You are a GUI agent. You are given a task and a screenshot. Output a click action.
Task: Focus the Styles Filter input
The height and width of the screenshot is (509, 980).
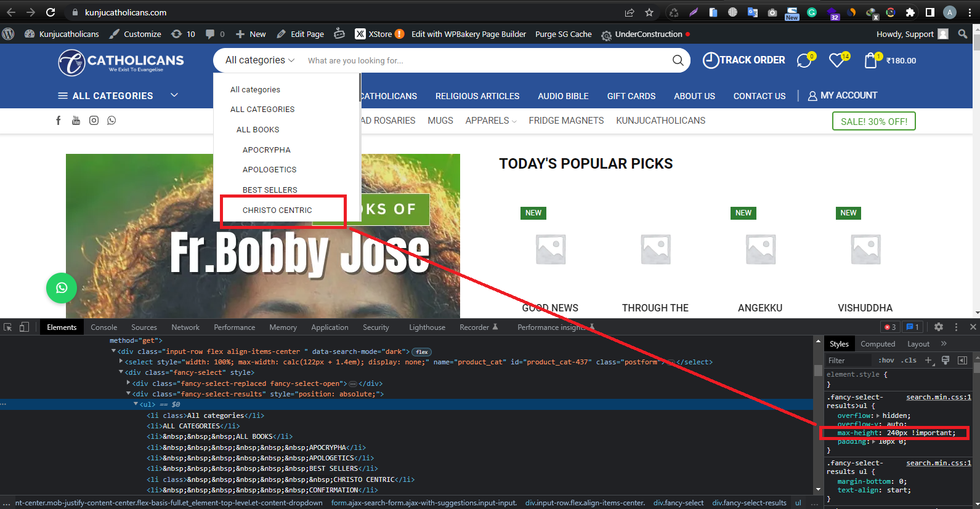point(849,361)
